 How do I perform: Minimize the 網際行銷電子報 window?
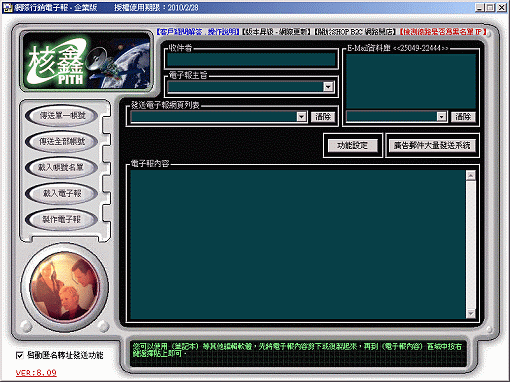click(x=479, y=7)
